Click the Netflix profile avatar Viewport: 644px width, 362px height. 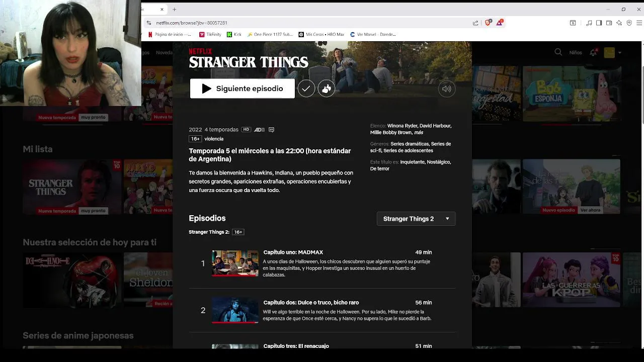click(609, 52)
